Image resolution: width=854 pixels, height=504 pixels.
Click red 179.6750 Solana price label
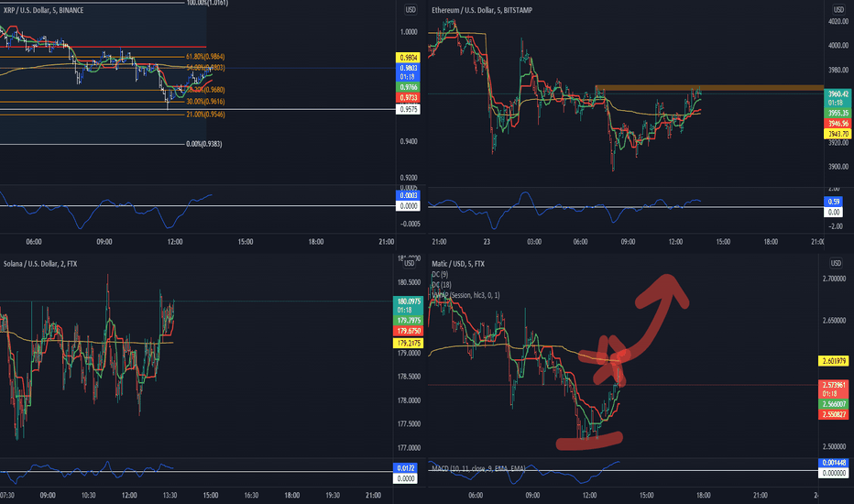[x=408, y=331]
